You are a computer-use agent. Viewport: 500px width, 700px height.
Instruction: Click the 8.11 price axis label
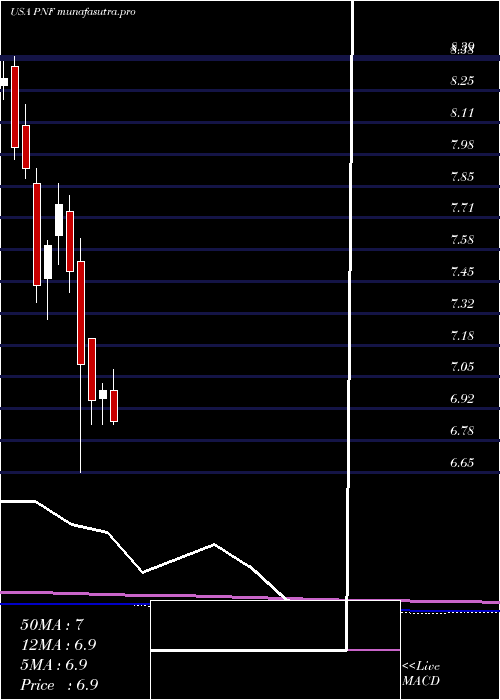coord(462,113)
